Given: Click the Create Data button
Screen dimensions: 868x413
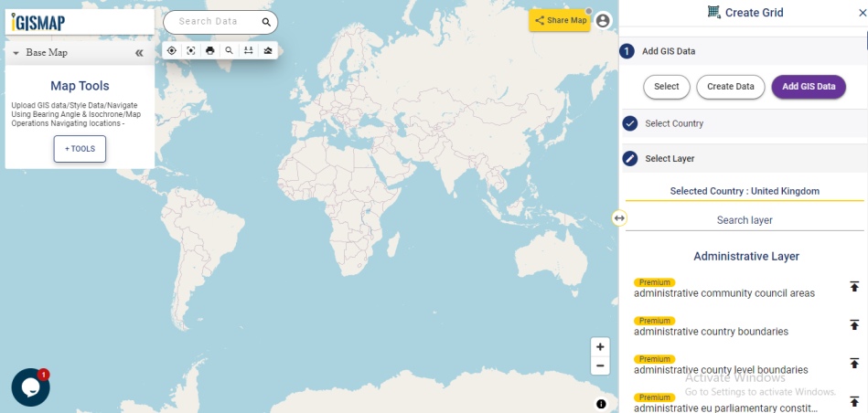Looking at the screenshot, I should (x=730, y=87).
